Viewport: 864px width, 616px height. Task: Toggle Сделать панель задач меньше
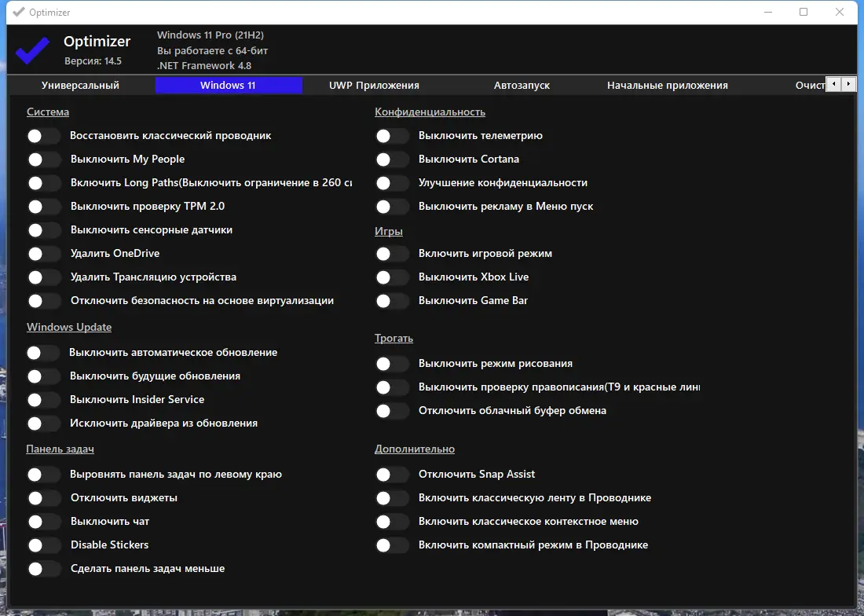tap(44, 569)
